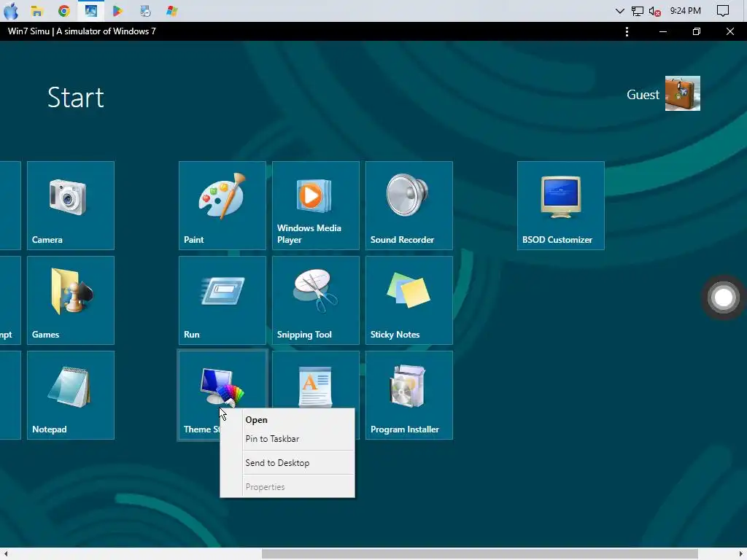Viewport: 747px width, 560px height.
Task: Click the active Win7 Simu taskbar icon
Action: point(91,10)
